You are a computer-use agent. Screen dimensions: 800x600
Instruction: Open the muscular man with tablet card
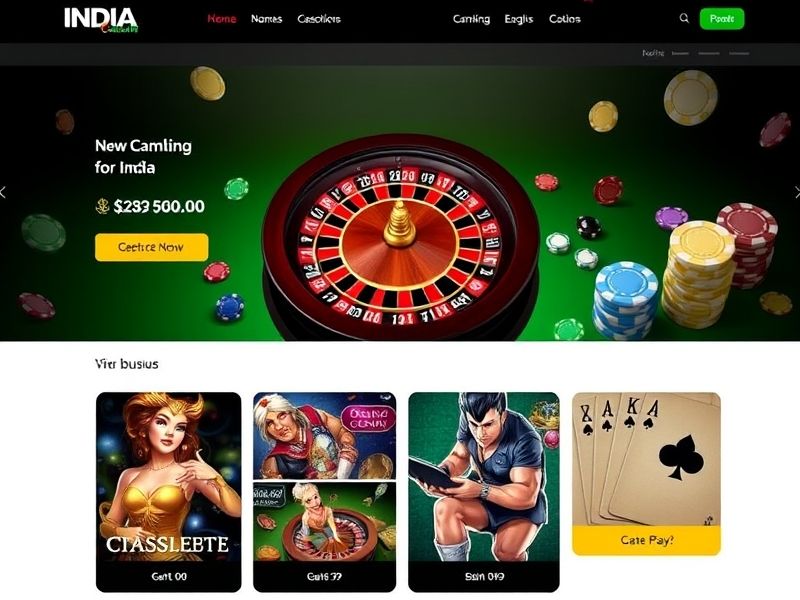484,492
